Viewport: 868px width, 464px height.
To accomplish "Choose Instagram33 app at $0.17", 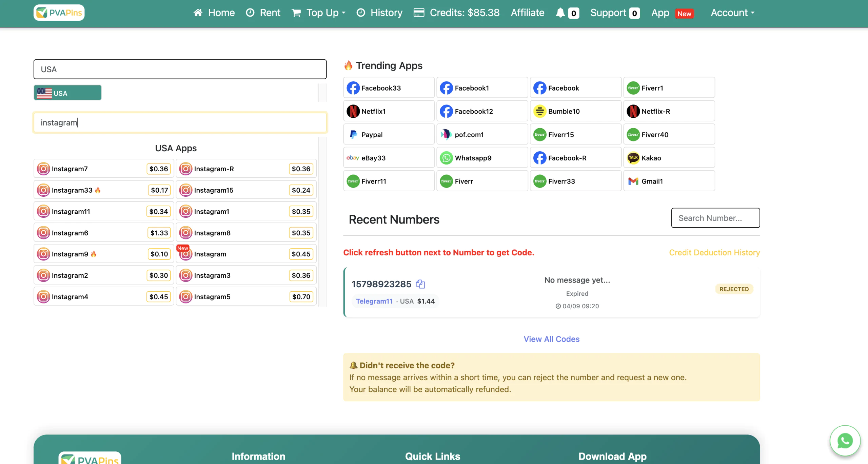I will point(104,190).
